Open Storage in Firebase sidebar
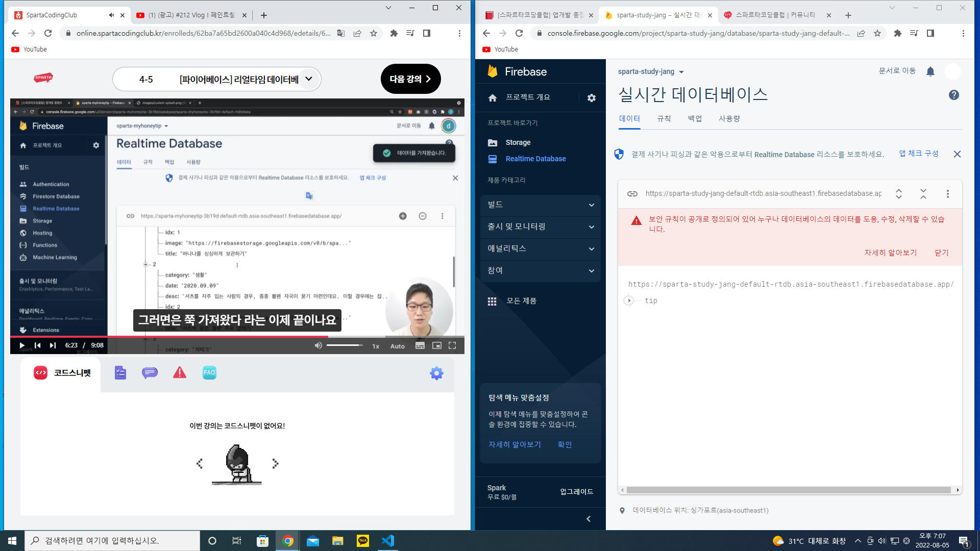The image size is (980, 551). 518,142
